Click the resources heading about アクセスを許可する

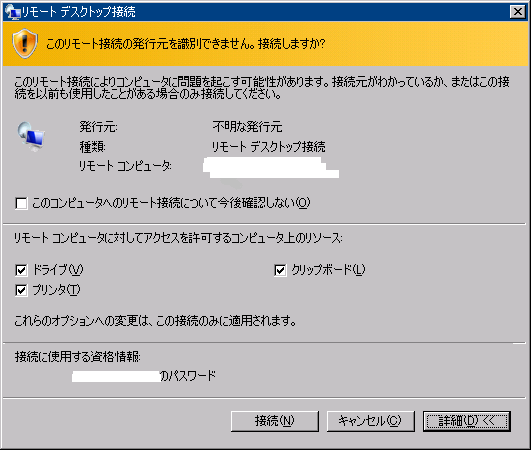coord(178,238)
